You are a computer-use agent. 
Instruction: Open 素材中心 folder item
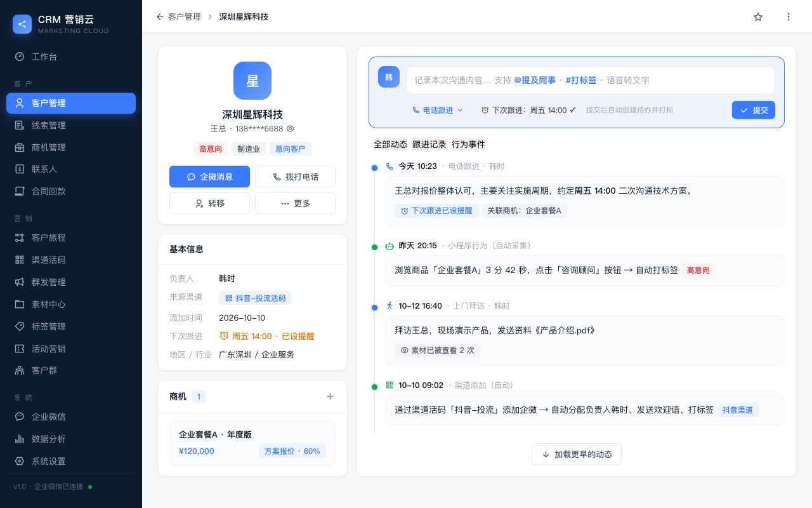pyautogui.click(x=71, y=304)
